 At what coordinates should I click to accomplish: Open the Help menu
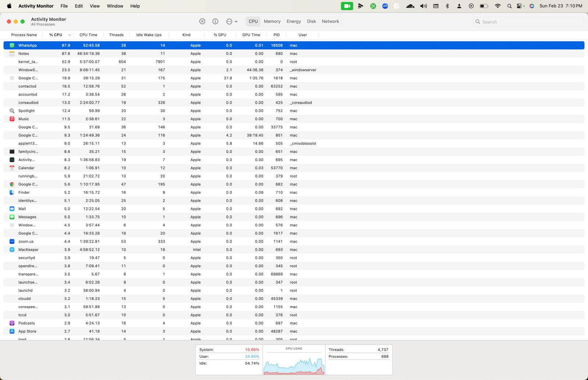point(135,6)
